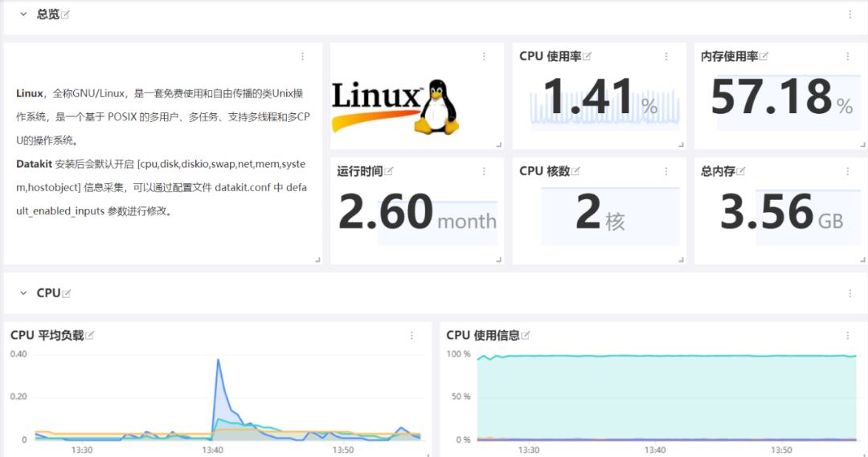Open the 总览 section more-options menu
Image resolution: width=868 pixels, height=457 pixels.
point(850,14)
